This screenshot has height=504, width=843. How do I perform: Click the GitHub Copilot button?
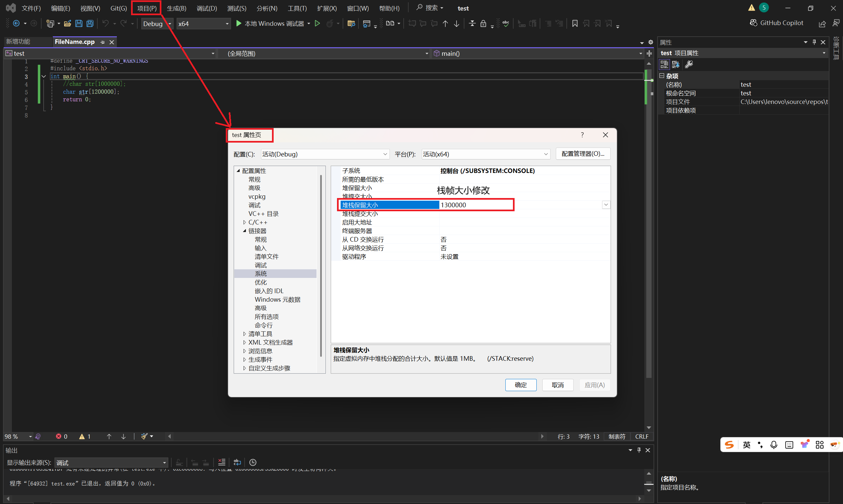tap(776, 23)
